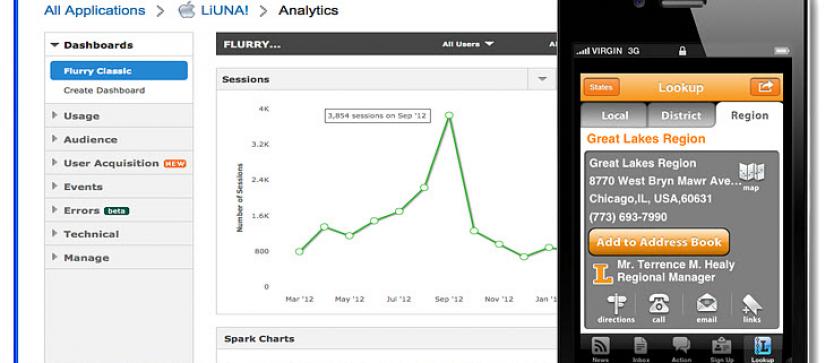Click the Mar '12 data point on chart

tap(299, 251)
